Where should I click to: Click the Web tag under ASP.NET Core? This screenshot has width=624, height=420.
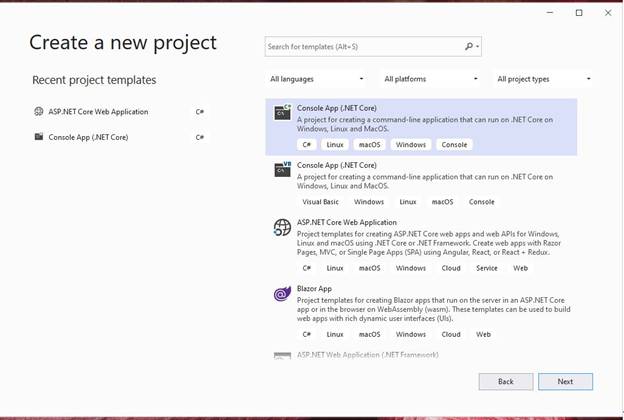(521, 268)
